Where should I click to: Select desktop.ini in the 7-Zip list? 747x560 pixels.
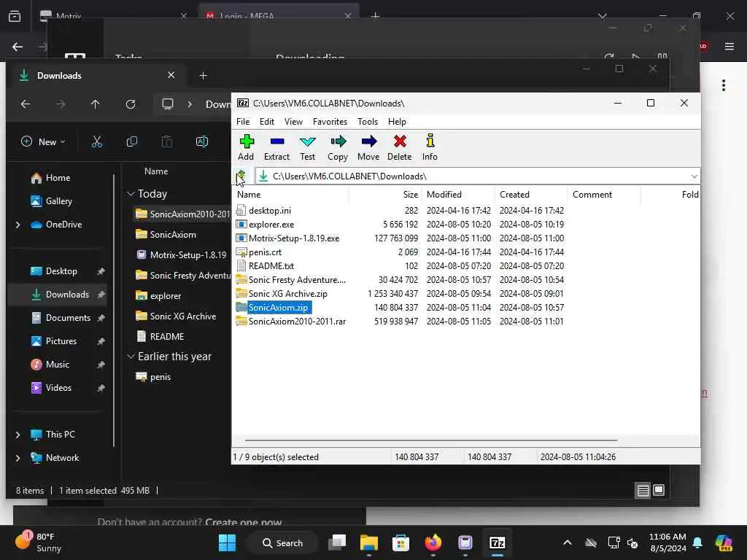(270, 211)
